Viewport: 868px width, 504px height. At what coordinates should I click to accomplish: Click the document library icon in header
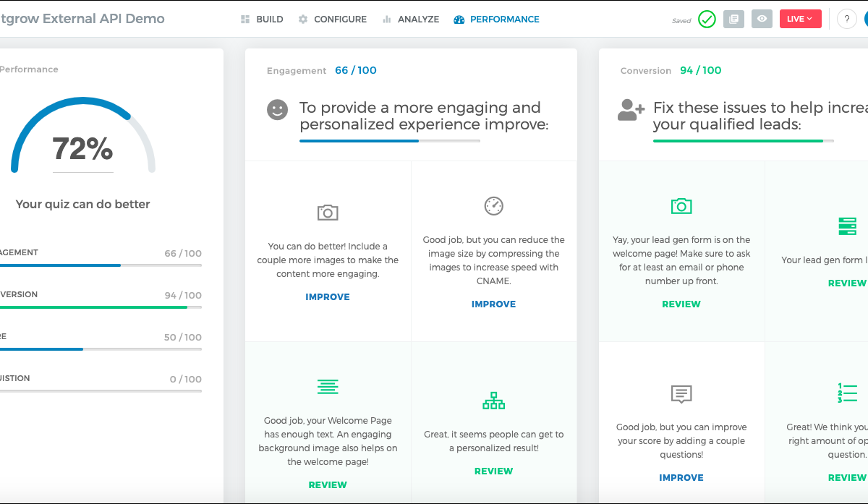point(733,20)
